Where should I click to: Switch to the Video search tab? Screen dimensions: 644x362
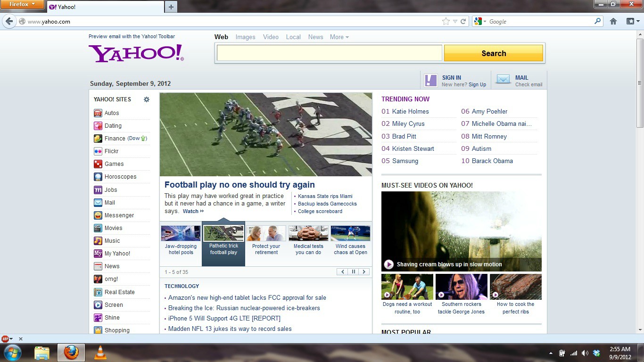coord(271,37)
